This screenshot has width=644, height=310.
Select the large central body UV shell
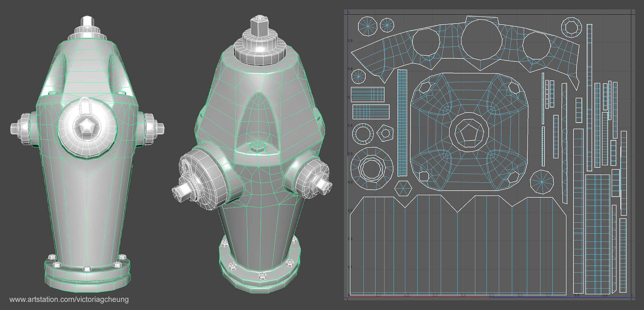[x=469, y=132]
